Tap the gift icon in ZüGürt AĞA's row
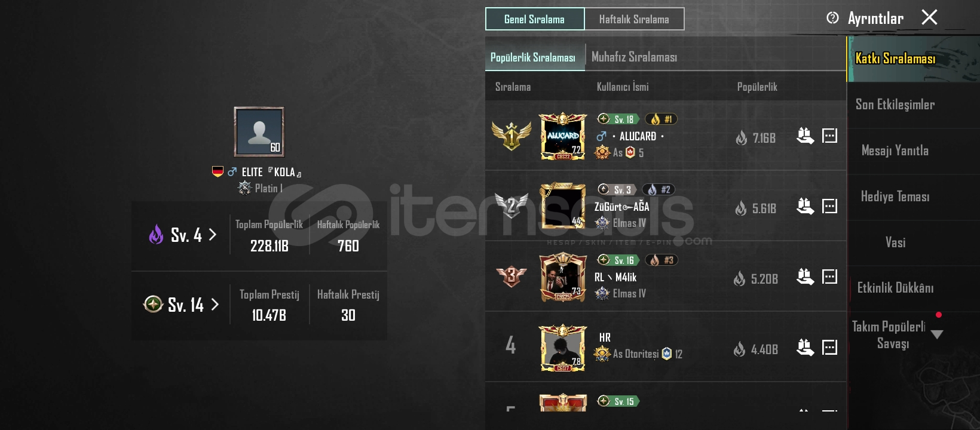980x430 pixels. tap(805, 207)
